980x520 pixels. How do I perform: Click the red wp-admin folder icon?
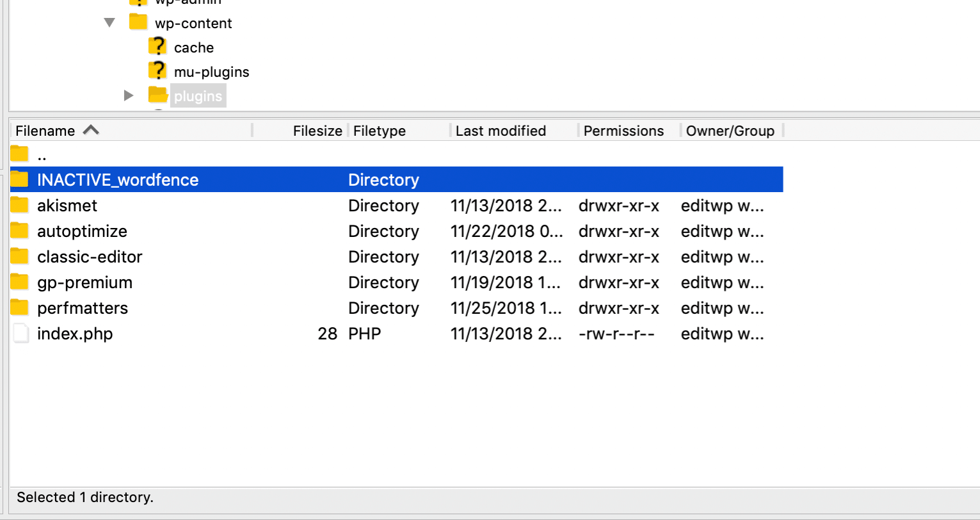coord(139,3)
